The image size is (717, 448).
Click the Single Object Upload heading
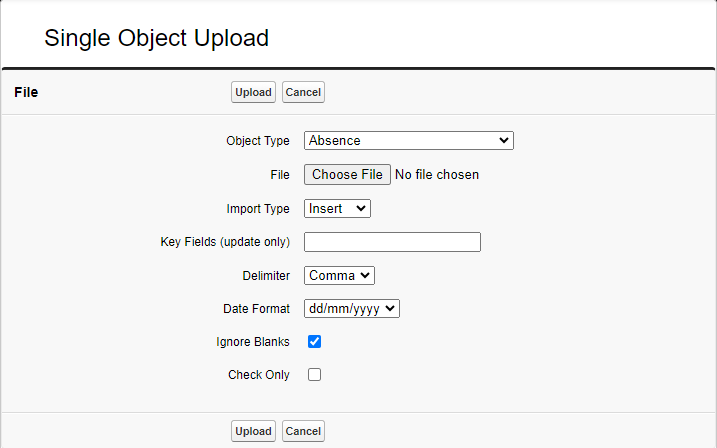[x=156, y=39]
